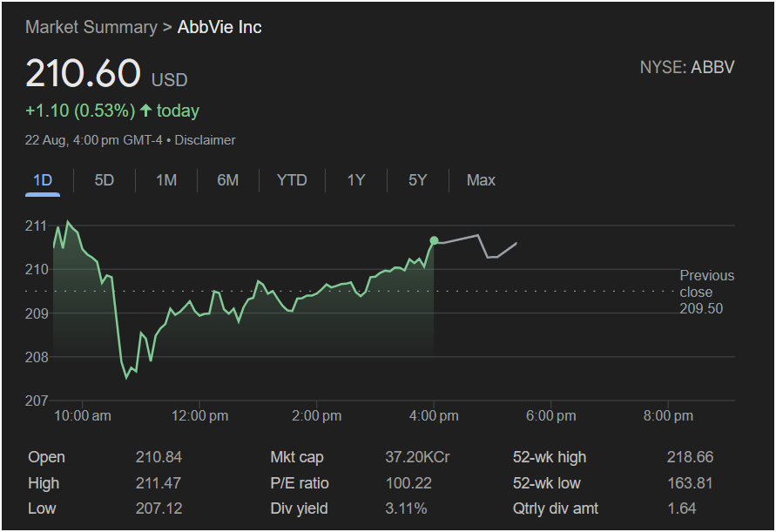The height and width of the screenshot is (532, 776).
Task: Click the NYSE: ABBV ticker label
Action: point(686,67)
